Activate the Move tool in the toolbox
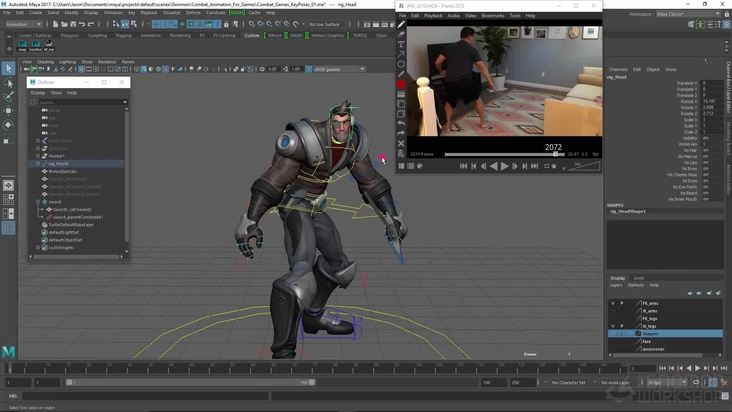Viewport: 732px width, 412px height. [x=8, y=111]
